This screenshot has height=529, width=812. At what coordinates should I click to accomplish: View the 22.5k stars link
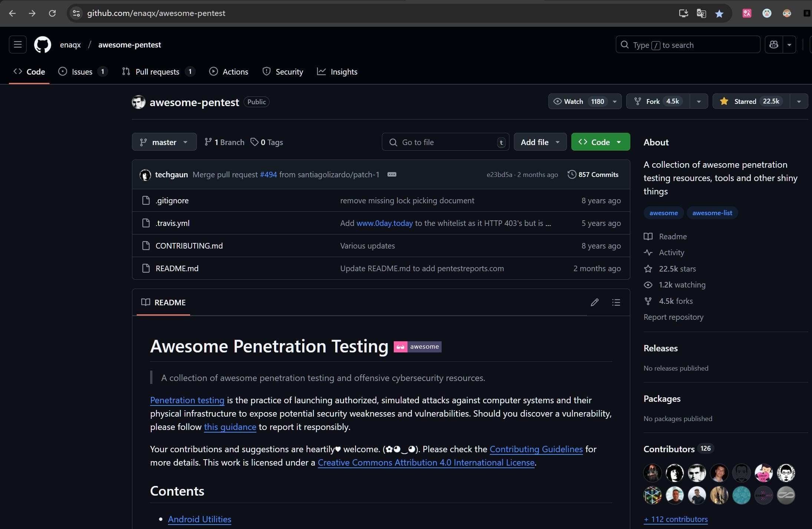pyautogui.click(x=670, y=269)
